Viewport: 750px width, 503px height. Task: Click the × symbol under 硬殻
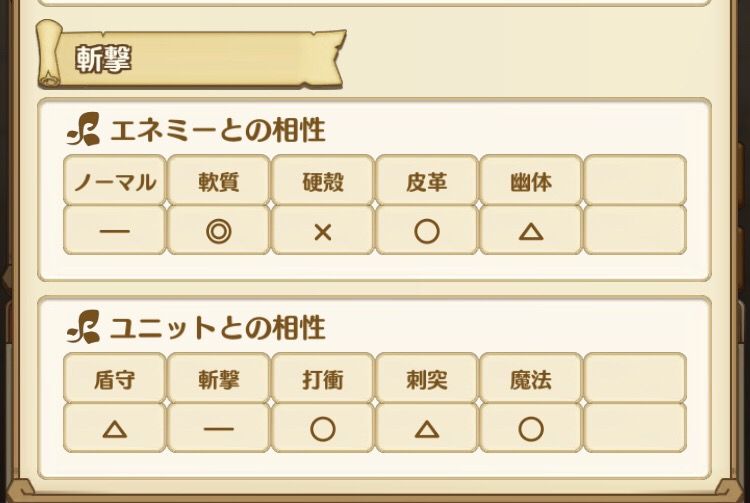pos(322,231)
